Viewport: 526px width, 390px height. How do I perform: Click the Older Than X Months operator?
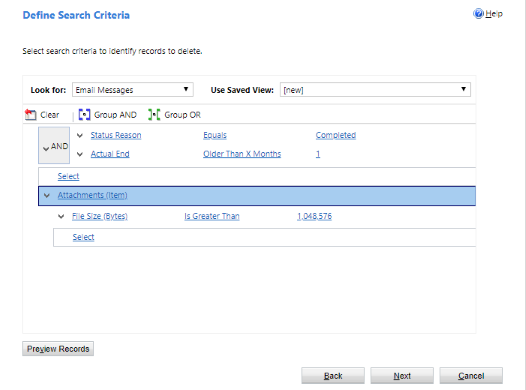point(242,154)
